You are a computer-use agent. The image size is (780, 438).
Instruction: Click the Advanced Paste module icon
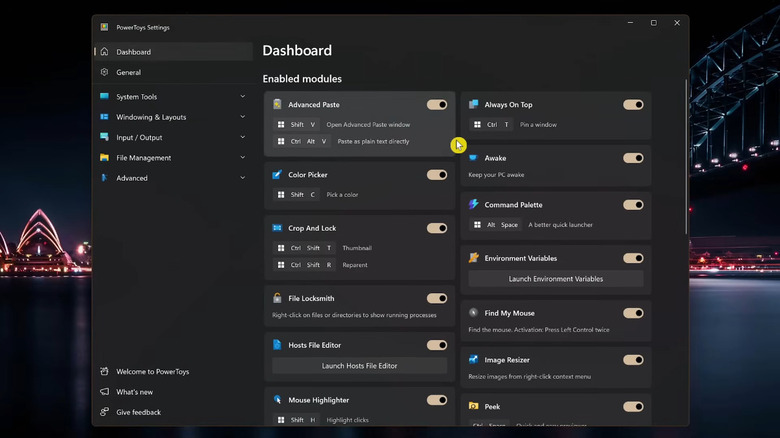point(277,104)
